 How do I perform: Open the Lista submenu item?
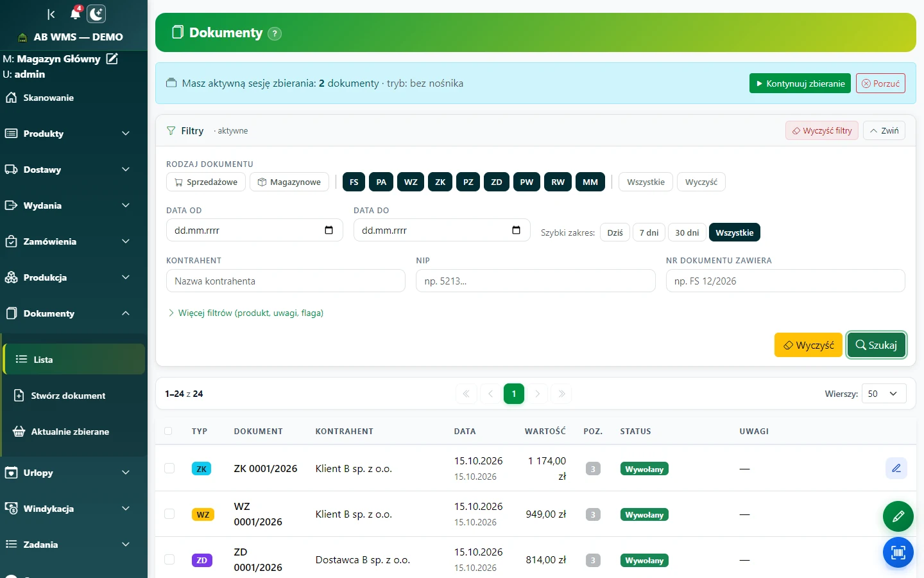[74, 360]
